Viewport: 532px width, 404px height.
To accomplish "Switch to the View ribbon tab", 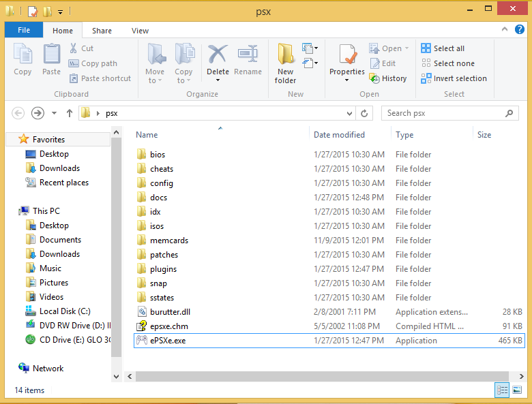I will [x=140, y=31].
